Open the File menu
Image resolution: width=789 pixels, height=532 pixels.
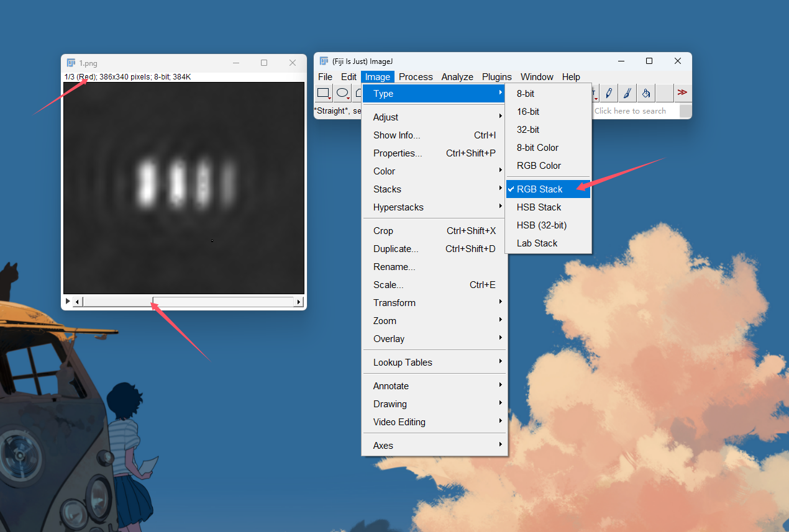[325, 77]
